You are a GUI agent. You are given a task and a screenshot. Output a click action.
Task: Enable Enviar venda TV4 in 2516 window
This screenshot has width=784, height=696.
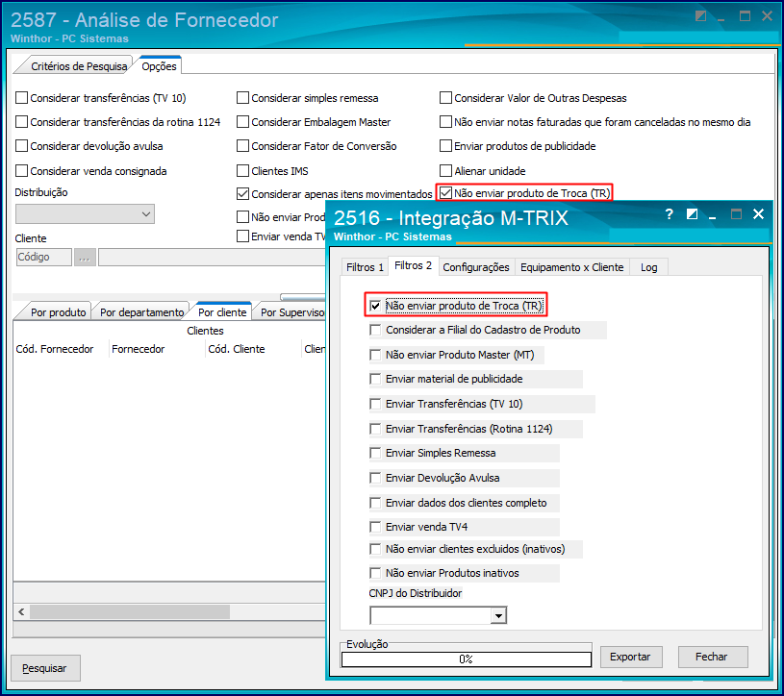click(375, 527)
